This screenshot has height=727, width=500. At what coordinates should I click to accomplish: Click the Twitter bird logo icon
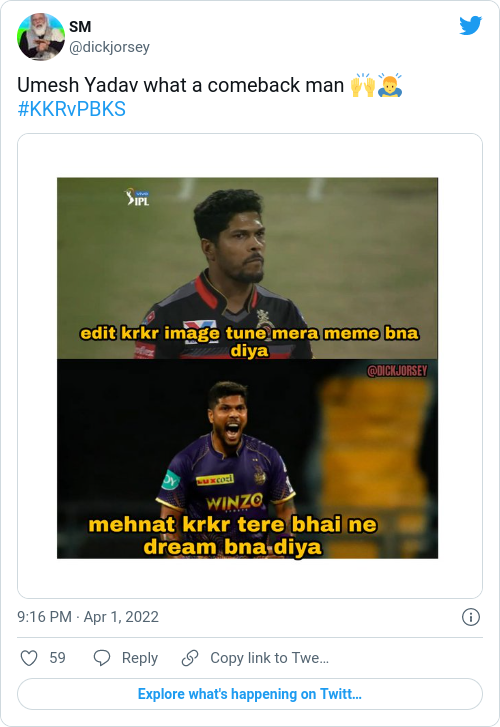(x=470, y=26)
